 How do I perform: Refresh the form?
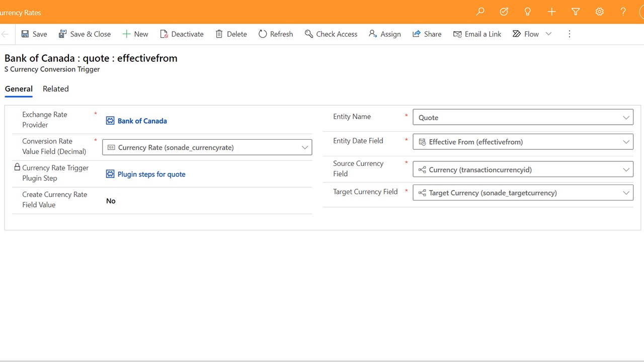[x=276, y=34]
